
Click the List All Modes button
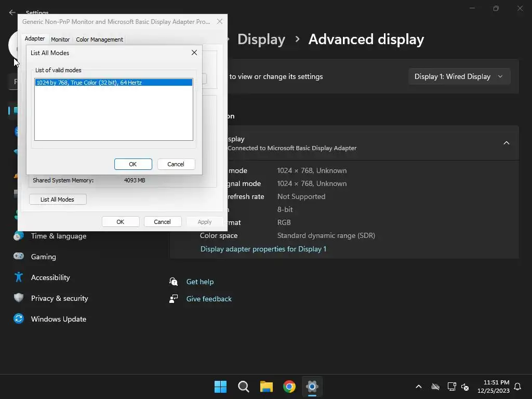click(x=58, y=199)
